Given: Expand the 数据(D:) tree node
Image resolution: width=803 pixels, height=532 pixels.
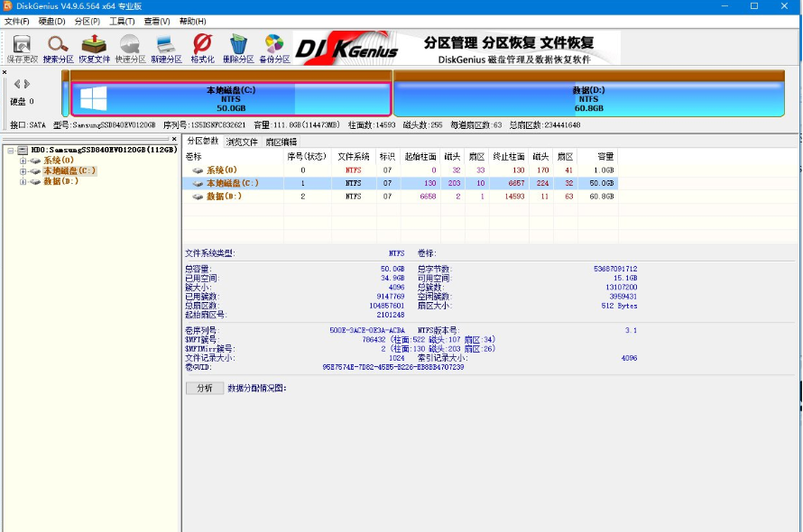Looking at the screenshot, I should click(23, 181).
